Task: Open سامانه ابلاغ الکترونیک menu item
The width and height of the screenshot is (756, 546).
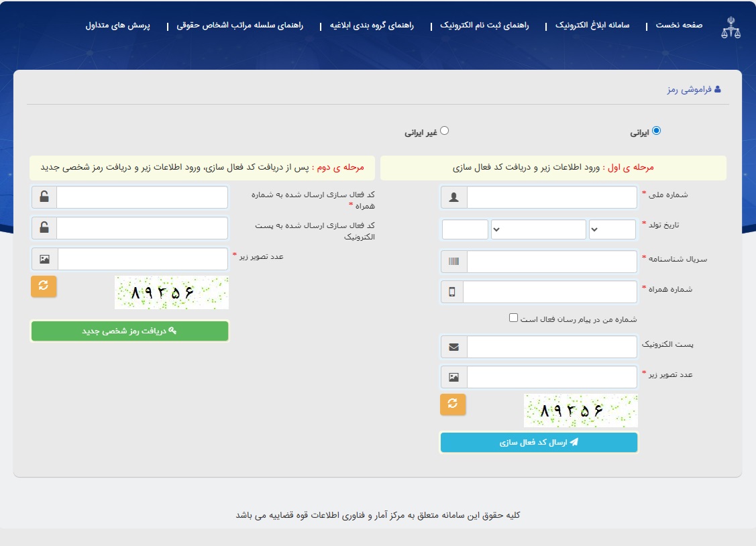Action: pos(592,25)
